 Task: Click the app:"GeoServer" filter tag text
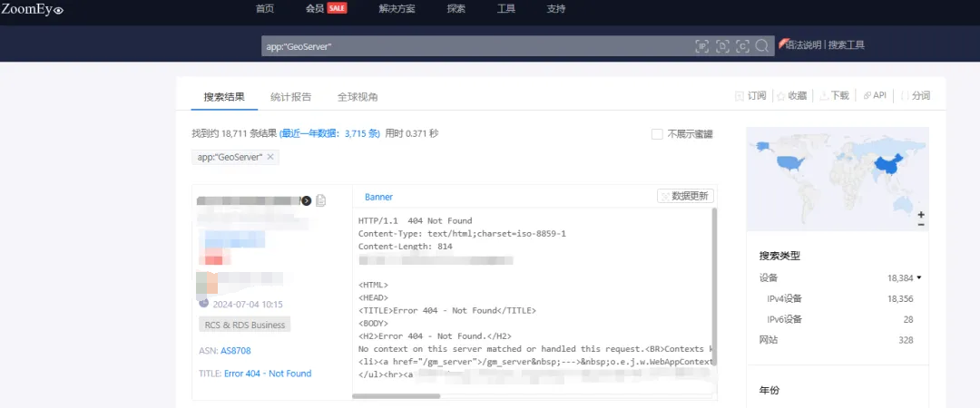point(230,158)
